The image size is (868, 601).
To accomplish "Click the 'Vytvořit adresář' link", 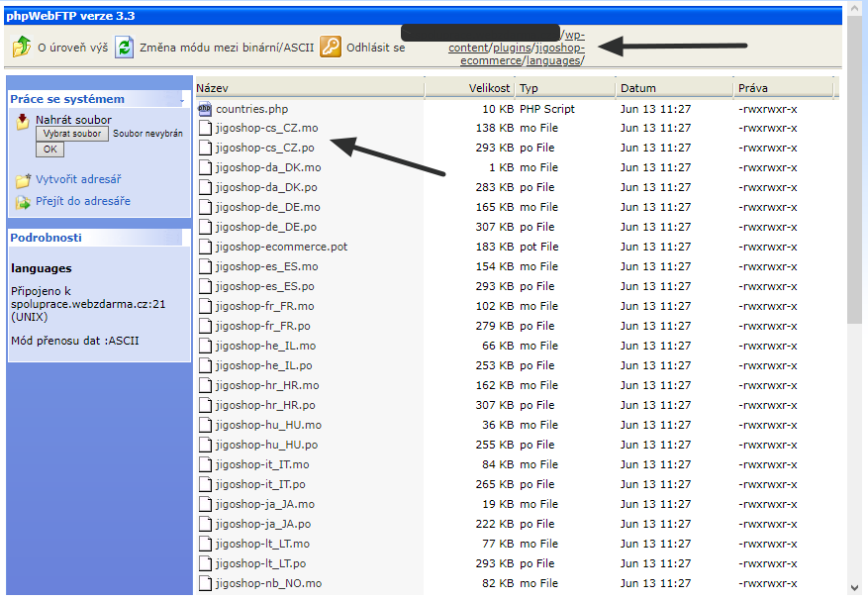I will point(78,179).
